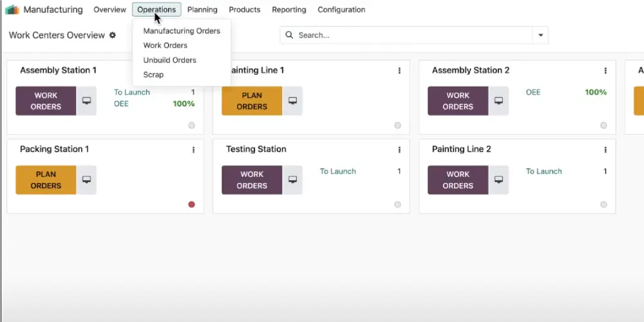
Task: Expand the search options dropdown arrow
Action: [540, 35]
